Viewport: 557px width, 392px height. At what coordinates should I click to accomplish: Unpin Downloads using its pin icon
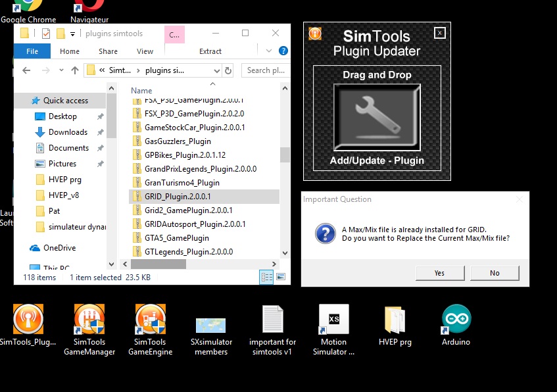[x=101, y=132]
